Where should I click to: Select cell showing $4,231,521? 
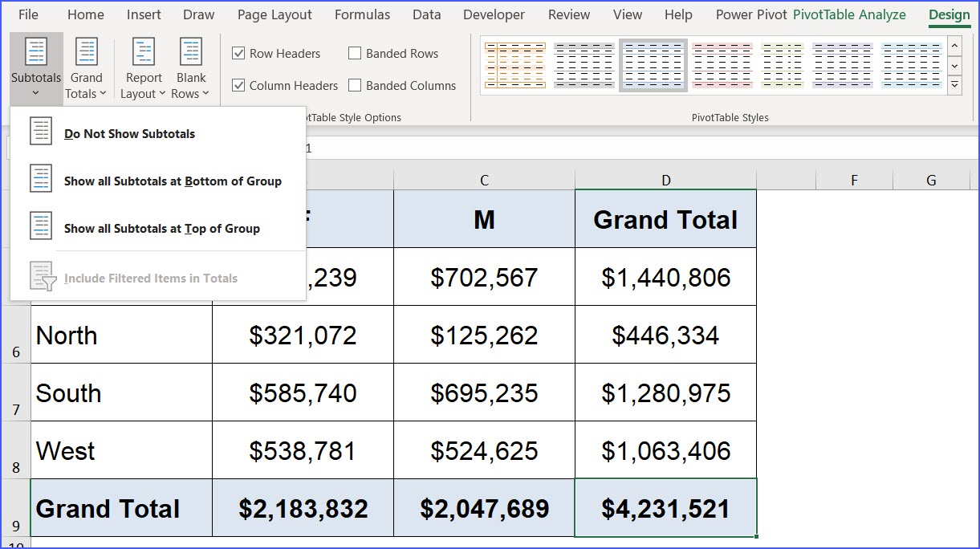click(x=665, y=508)
